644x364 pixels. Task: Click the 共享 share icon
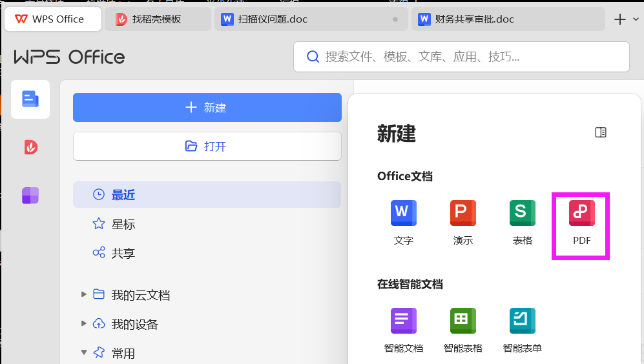[x=99, y=252]
